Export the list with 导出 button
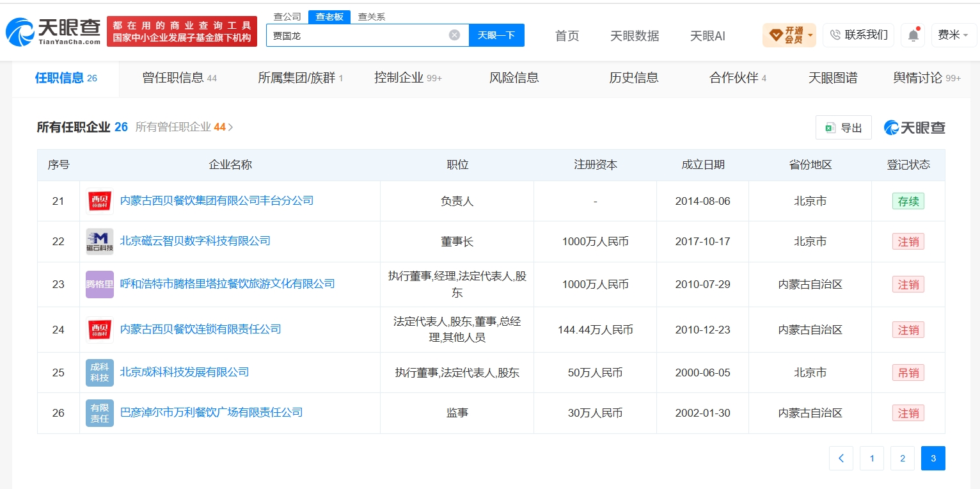Image resolution: width=980 pixels, height=489 pixels. (844, 127)
